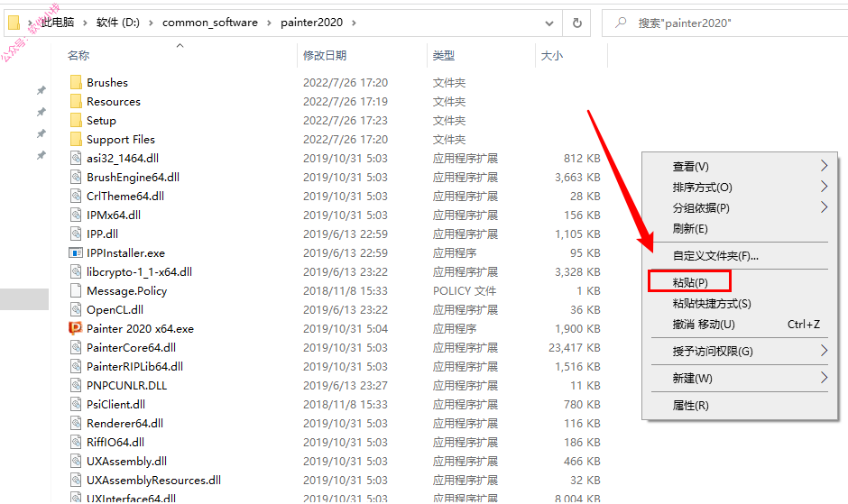The image size is (848, 504).
Task: Click the refresh button in address bar
Action: click(577, 23)
